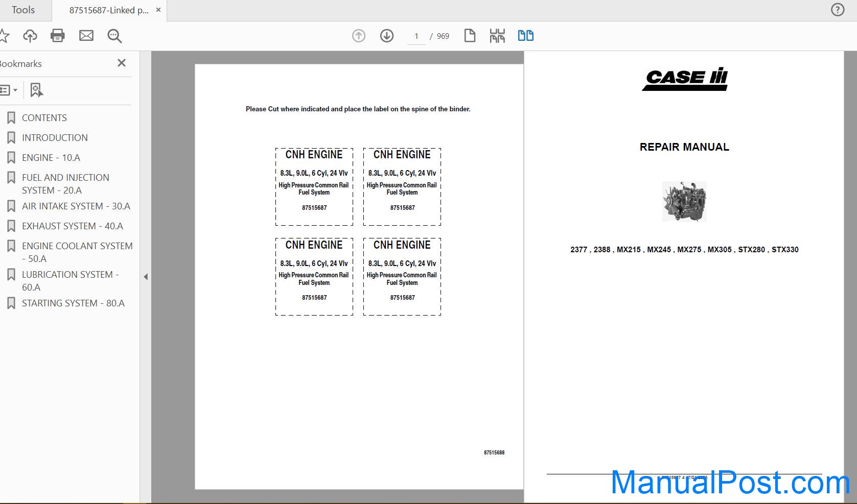
Task: Click the page number input field
Action: [x=416, y=36]
